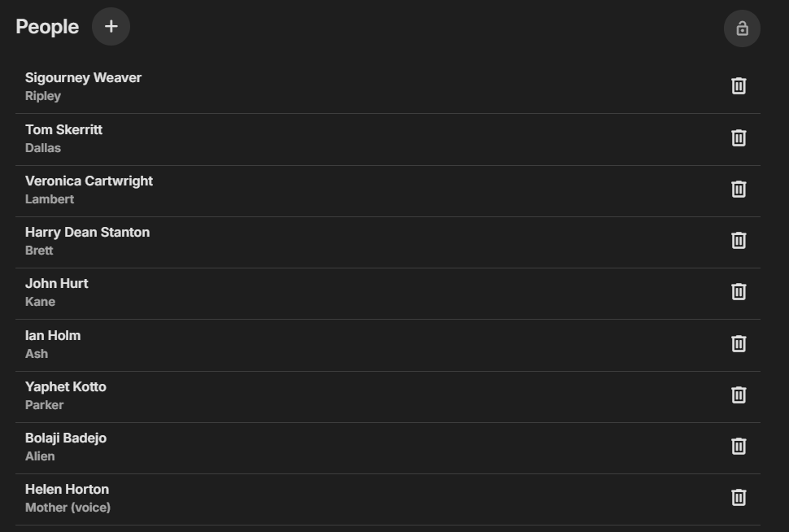
Task: Remove Tom Skerritt with the trash icon
Action: point(739,138)
